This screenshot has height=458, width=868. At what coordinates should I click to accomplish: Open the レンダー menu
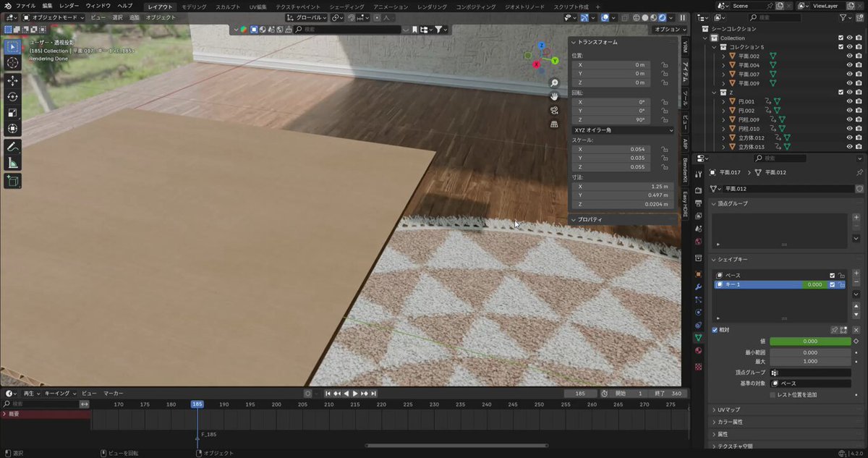(69, 6)
